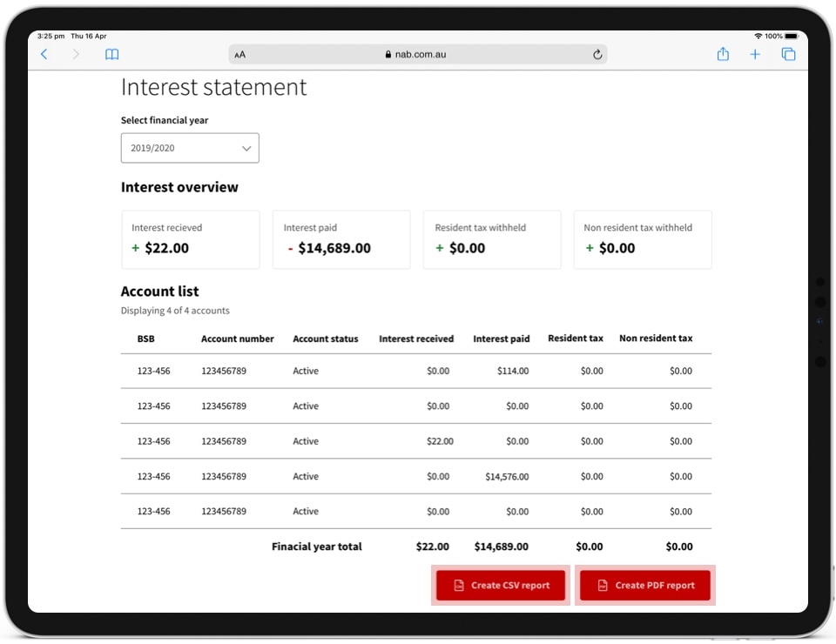Select the Resident tax withheld card
Image resolution: width=836 pixels, height=644 pixels.
coord(492,239)
